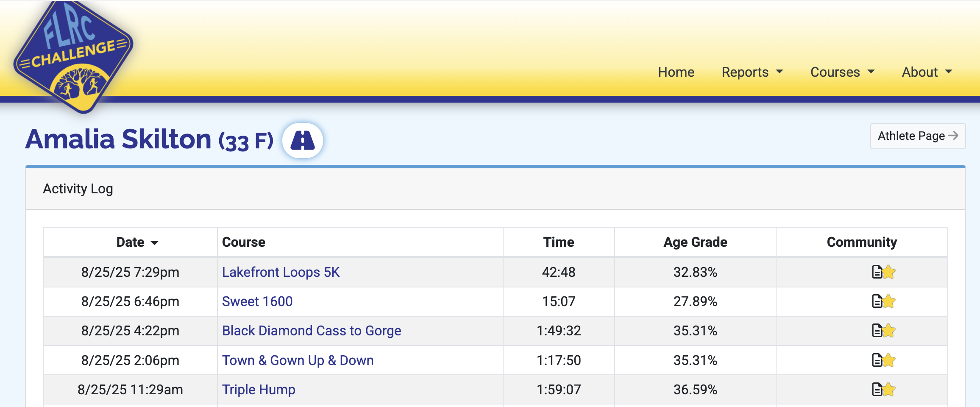Click the star icon for Sweet 1600

[889, 301]
